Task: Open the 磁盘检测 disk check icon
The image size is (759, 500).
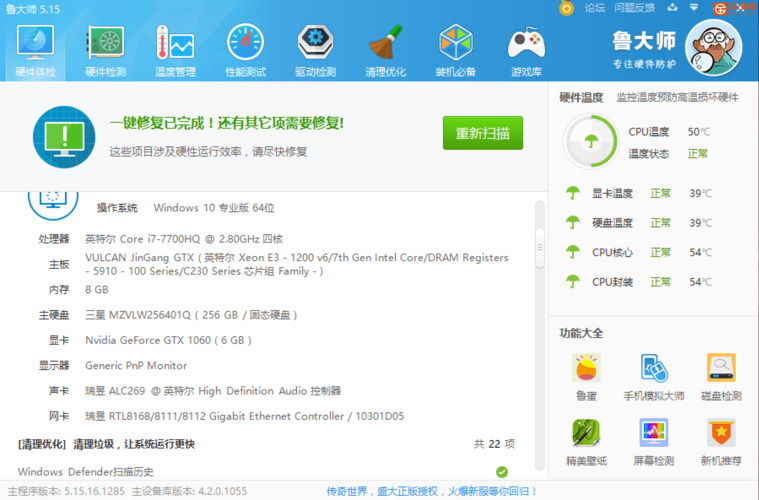Action: (721, 368)
